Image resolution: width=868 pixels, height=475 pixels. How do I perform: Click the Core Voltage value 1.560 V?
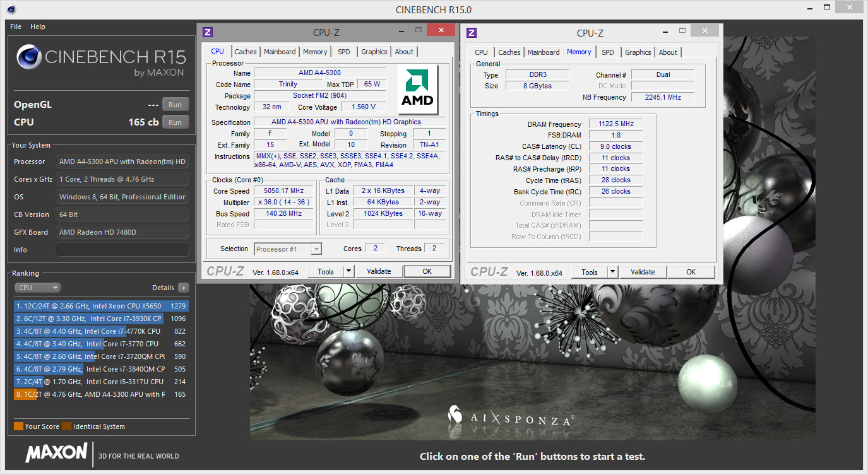(x=364, y=107)
